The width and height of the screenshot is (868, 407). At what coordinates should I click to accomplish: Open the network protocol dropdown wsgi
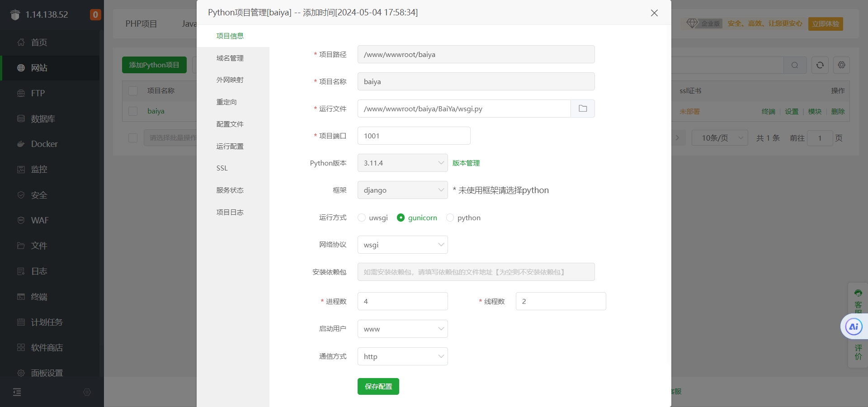pos(402,245)
